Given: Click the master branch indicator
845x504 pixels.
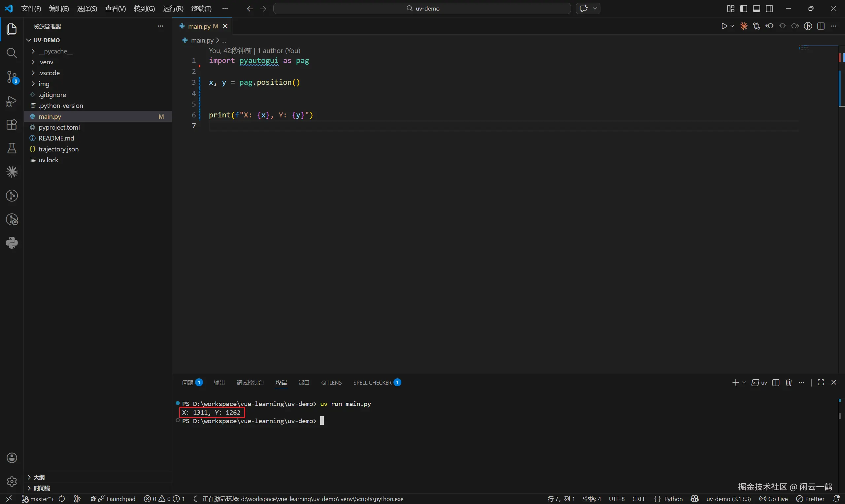Looking at the screenshot, I should point(38,499).
